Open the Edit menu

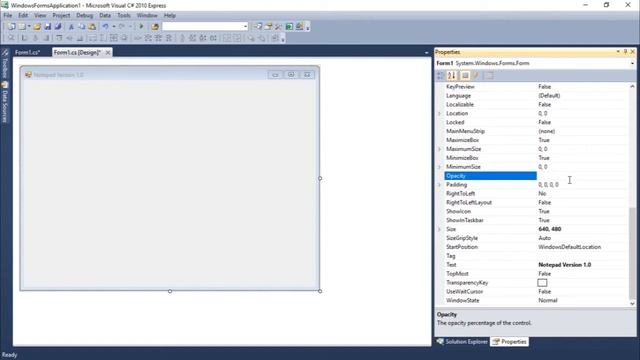23,16
